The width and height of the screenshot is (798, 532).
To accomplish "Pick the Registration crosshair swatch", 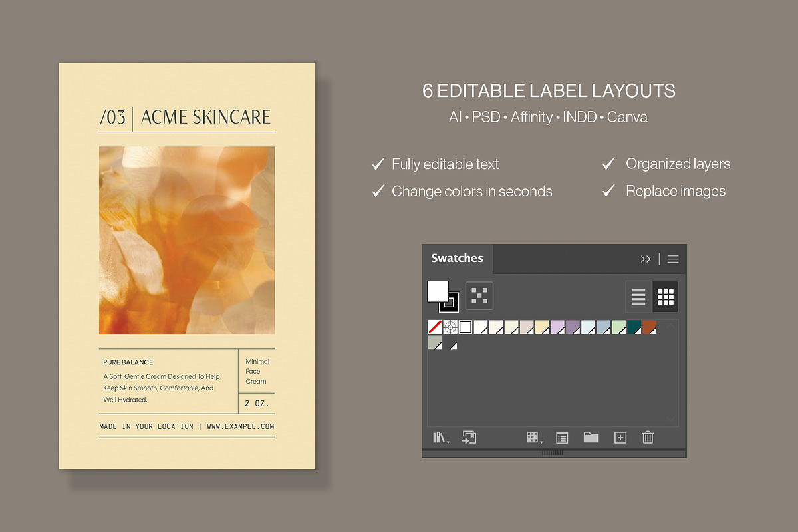I will coord(450,327).
